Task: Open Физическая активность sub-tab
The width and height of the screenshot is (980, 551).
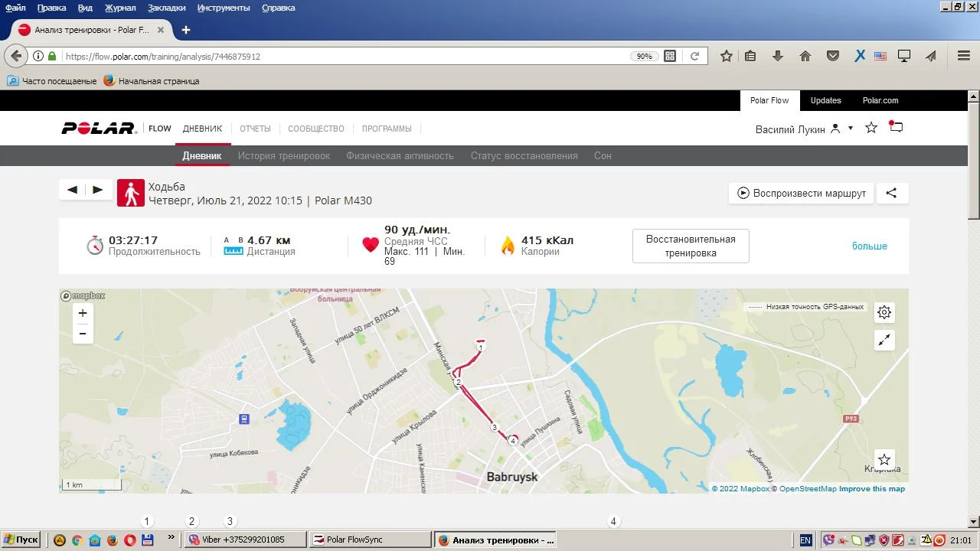Action: click(x=400, y=155)
